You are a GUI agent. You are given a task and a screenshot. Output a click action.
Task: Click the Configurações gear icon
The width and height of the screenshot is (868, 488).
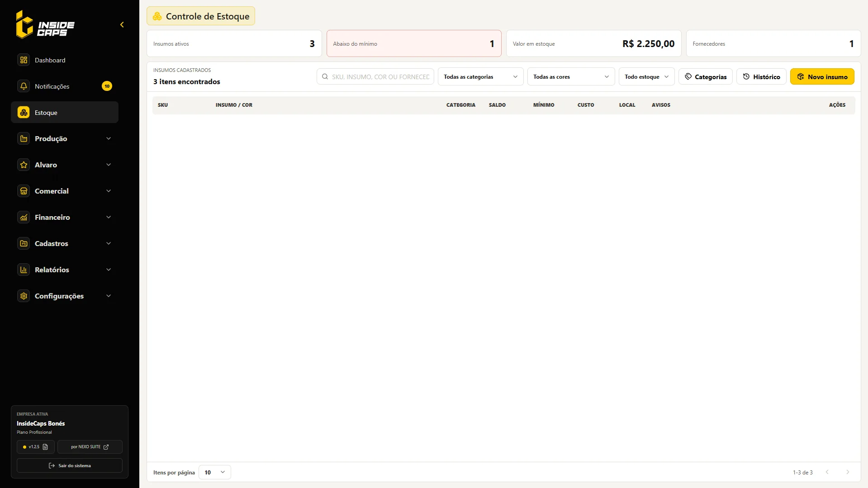point(24,296)
